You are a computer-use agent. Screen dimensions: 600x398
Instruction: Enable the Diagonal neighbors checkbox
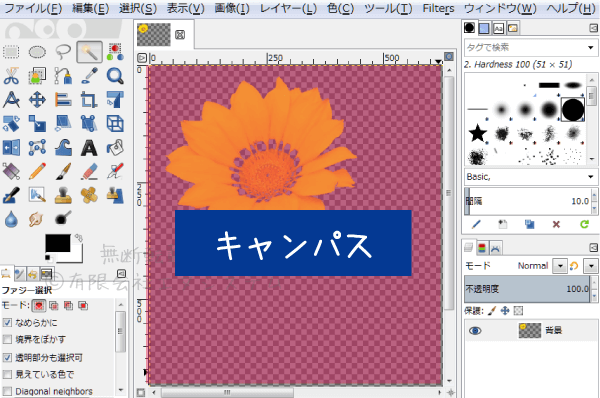(x=7, y=391)
